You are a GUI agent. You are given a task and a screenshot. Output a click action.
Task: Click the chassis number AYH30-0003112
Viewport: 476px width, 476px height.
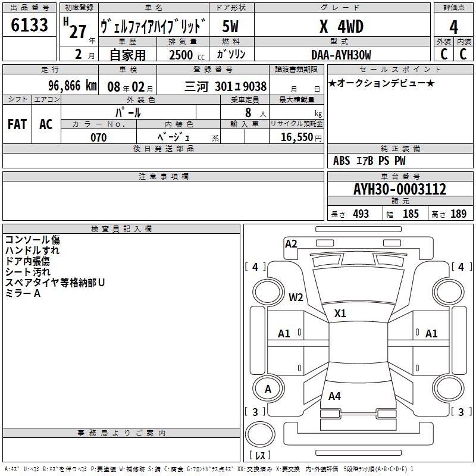tap(400, 189)
